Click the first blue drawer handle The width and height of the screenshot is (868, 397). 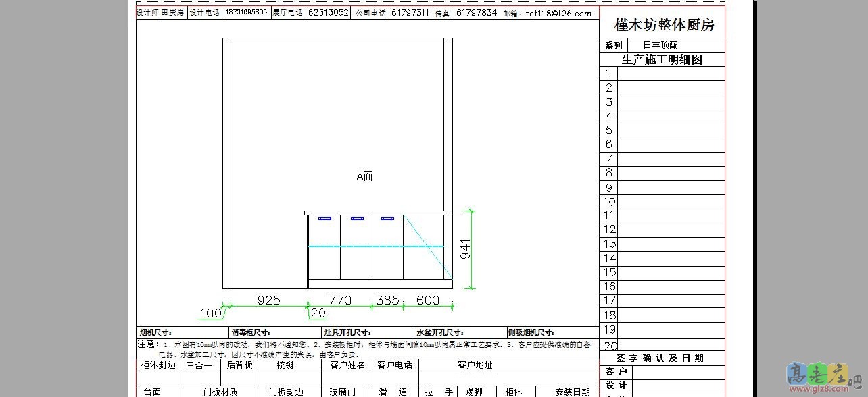pyautogui.click(x=324, y=219)
